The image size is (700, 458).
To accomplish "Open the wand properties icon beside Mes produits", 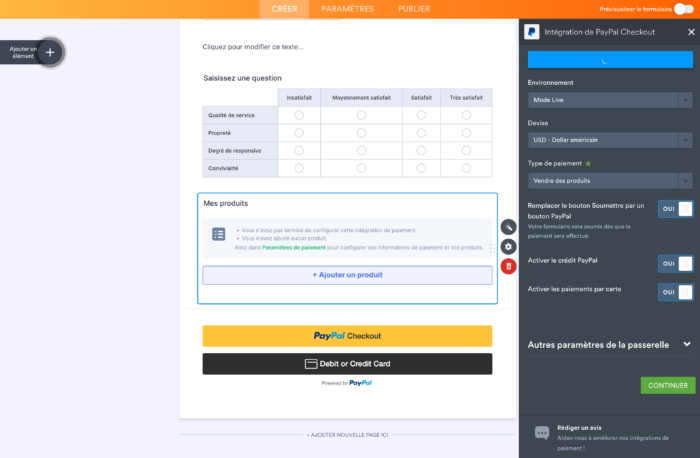I will pos(508,227).
